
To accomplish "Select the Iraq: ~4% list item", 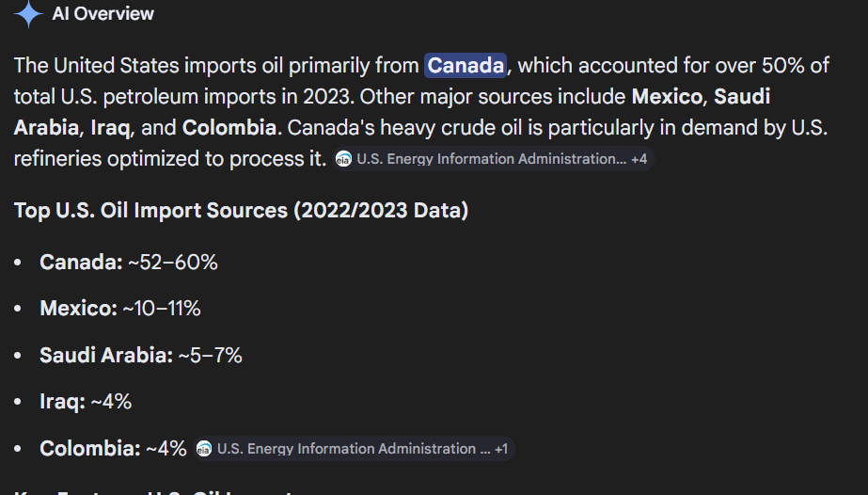I will [x=86, y=402].
